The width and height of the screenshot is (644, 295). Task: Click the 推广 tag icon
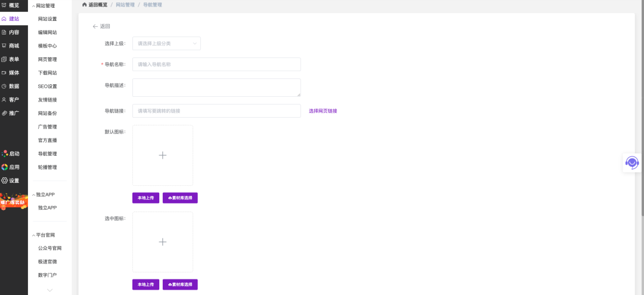(4, 113)
